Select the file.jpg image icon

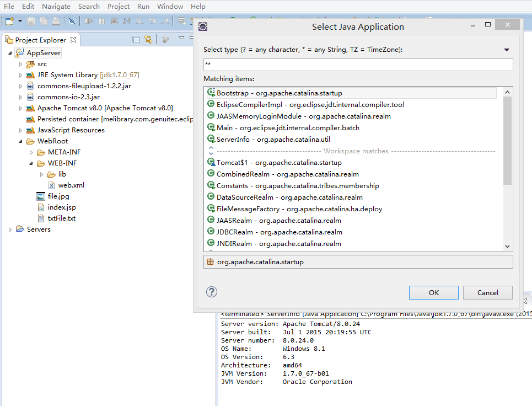tap(41, 196)
